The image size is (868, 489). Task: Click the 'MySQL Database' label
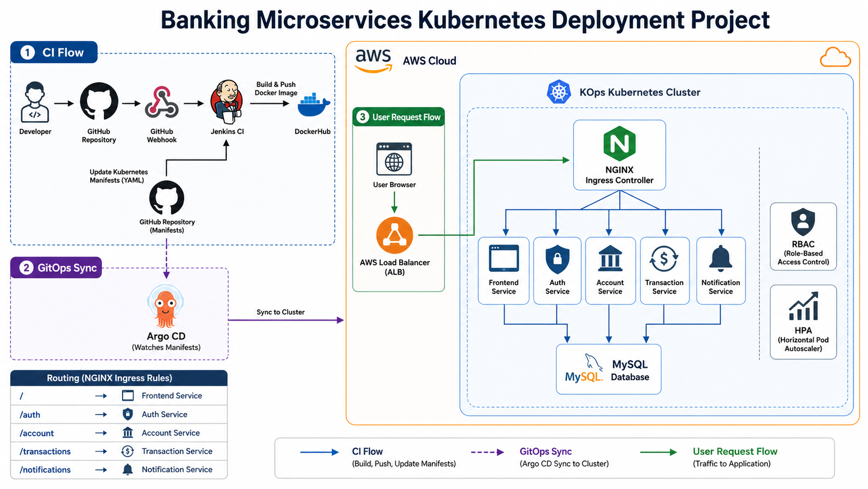point(630,371)
